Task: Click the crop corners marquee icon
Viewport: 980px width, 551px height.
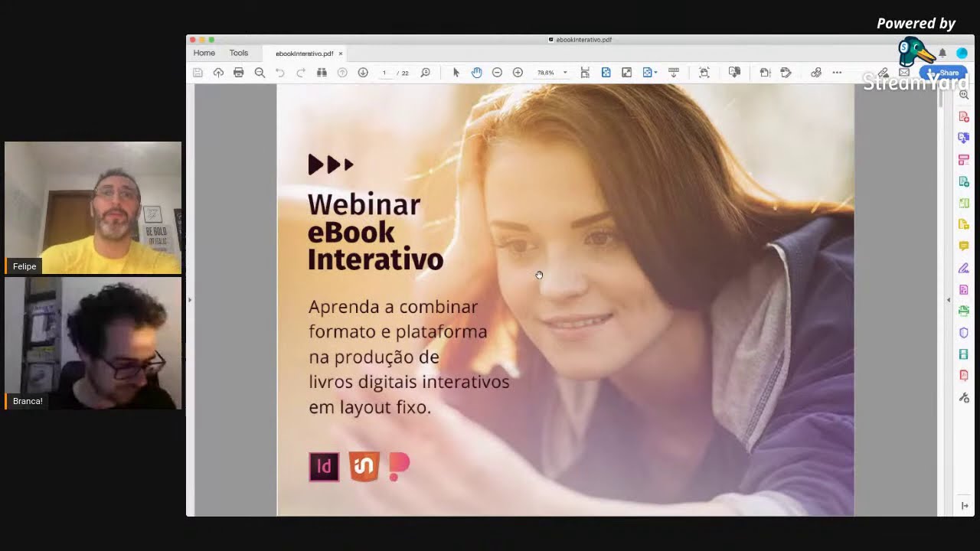Action: click(704, 73)
